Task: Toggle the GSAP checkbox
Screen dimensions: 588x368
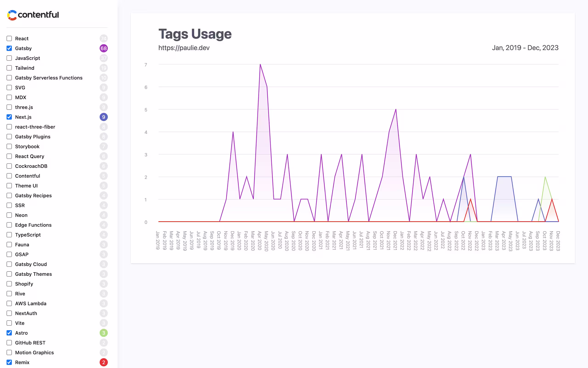Action: tap(9, 254)
